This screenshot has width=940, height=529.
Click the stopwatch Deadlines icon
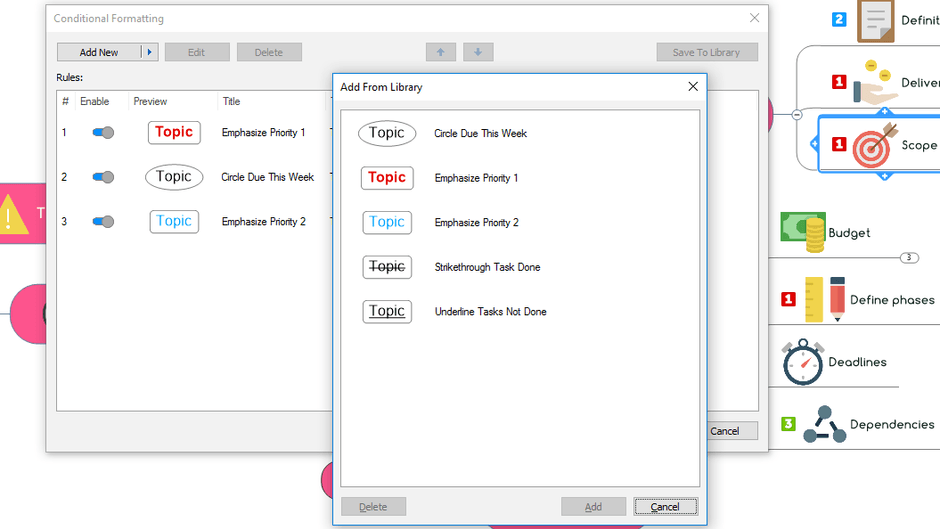coord(803,362)
